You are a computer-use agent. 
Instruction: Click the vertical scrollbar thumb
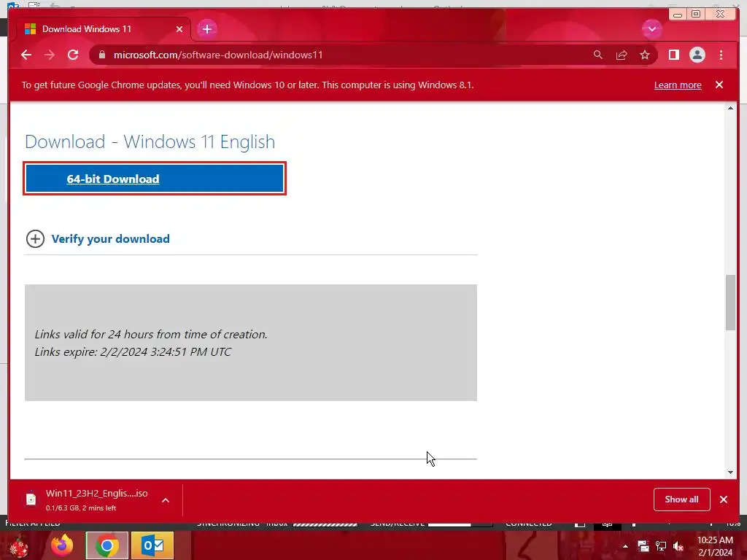point(730,303)
